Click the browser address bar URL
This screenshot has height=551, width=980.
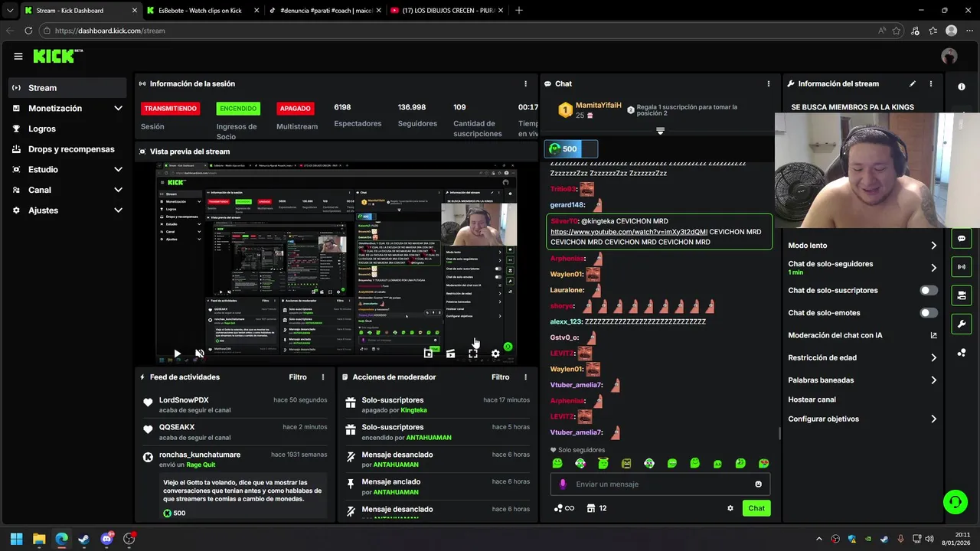(109, 31)
